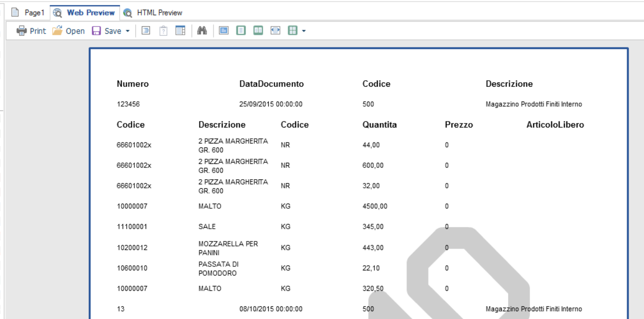Click the MOZZARELLA PER PANINI description
Viewport: 644px width, 319px height.
point(228,248)
